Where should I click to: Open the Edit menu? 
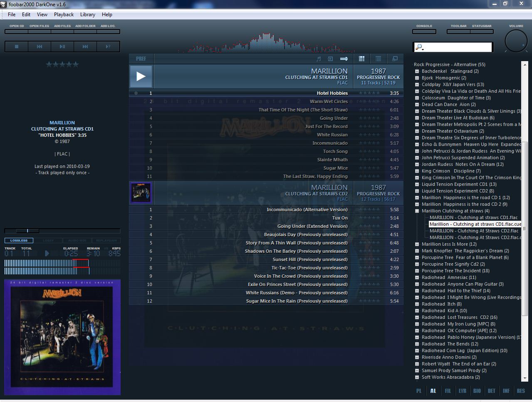pyautogui.click(x=26, y=15)
